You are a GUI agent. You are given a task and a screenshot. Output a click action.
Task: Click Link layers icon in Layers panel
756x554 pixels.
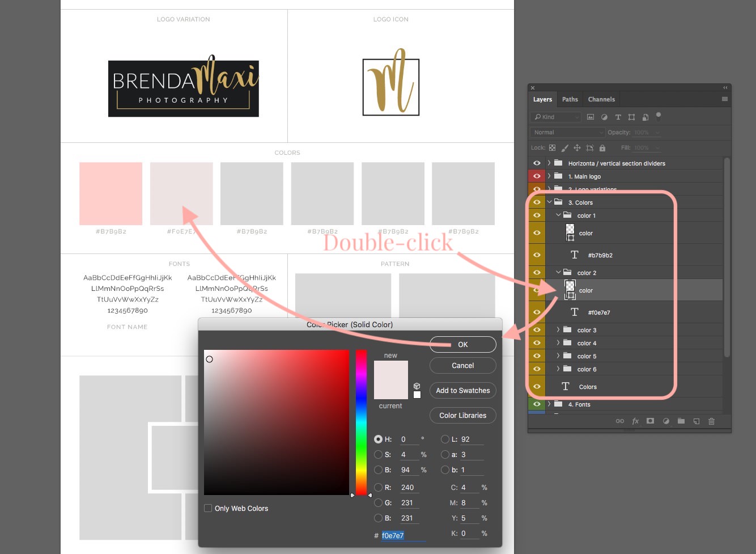[620, 421]
